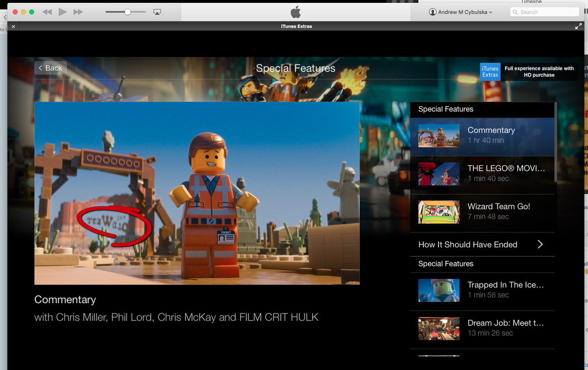Open the AirPlay output icon
The width and height of the screenshot is (588, 370).
pos(157,12)
